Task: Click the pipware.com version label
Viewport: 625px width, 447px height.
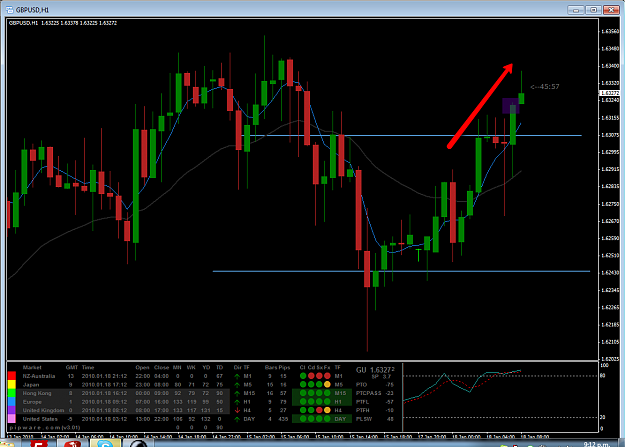Action: [x=45, y=427]
